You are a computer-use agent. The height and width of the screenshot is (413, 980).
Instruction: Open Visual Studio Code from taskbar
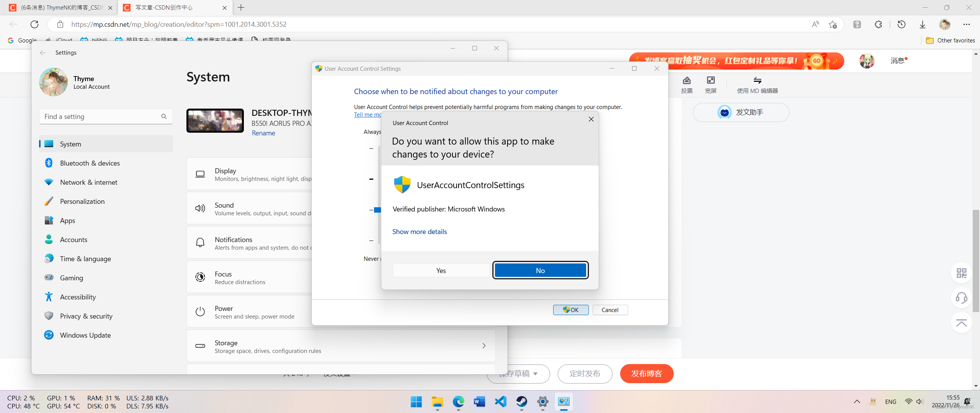pyautogui.click(x=500, y=402)
